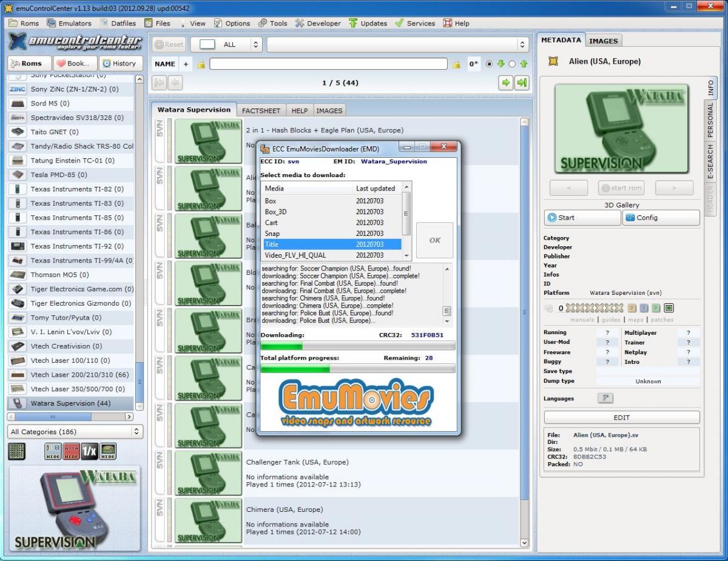The width and height of the screenshot is (728, 561).
Task: Jump to last page with green end arrow
Action: pyautogui.click(x=521, y=83)
